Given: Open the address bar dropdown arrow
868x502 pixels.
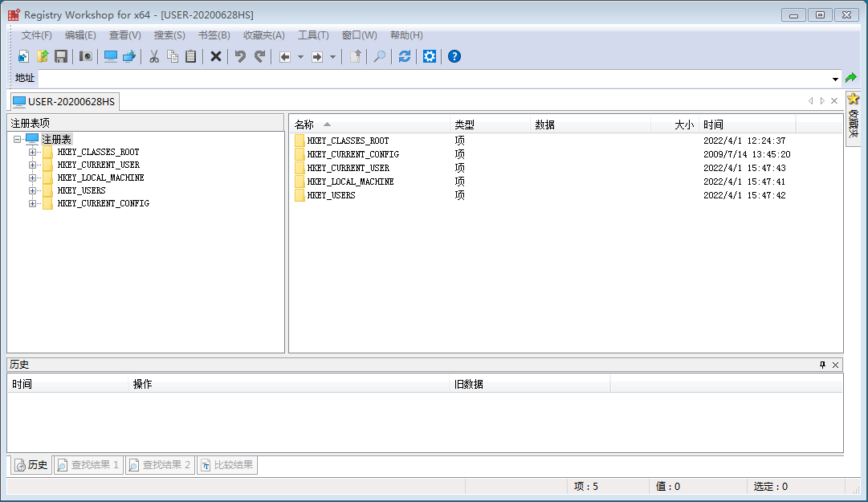Looking at the screenshot, I should [836, 79].
